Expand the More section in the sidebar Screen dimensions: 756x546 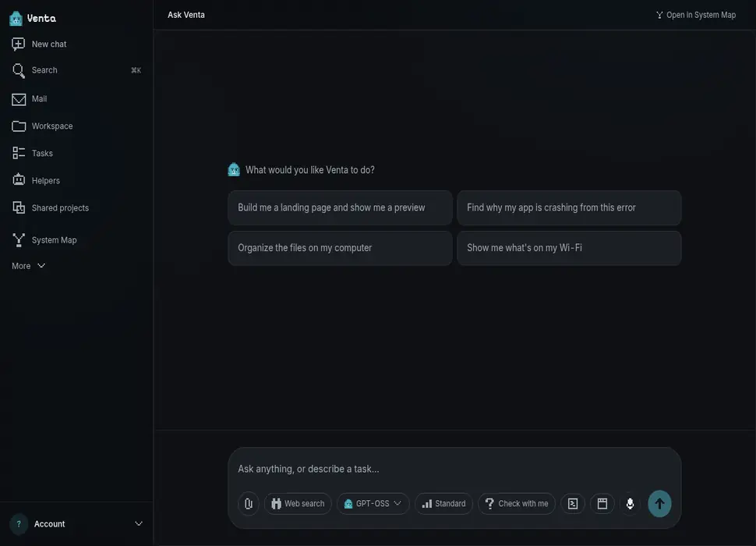point(28,266)
